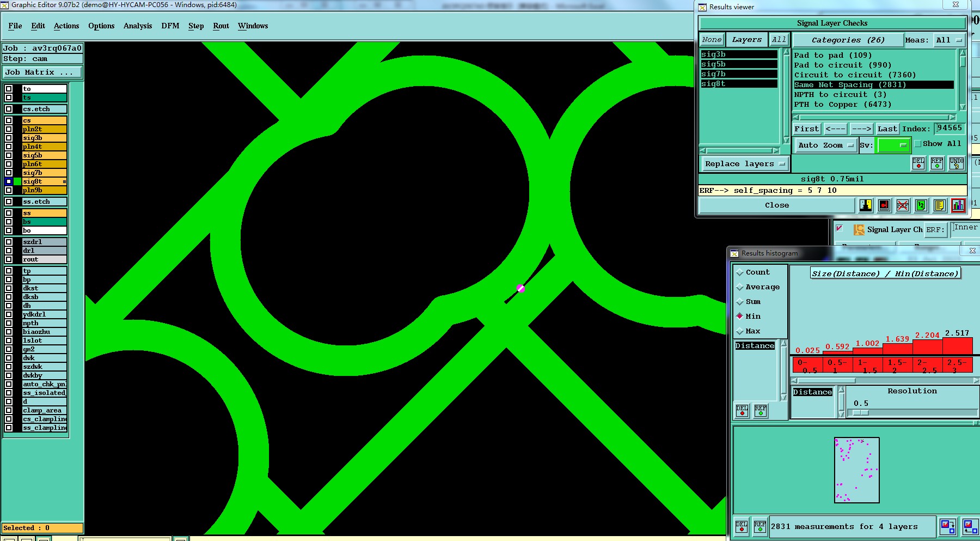Click the magenta measurement marker on canvas

(520, 288)
